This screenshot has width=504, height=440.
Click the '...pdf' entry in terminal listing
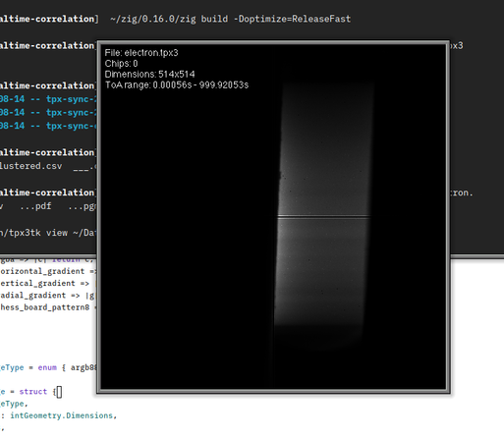(x=35, y=206)
